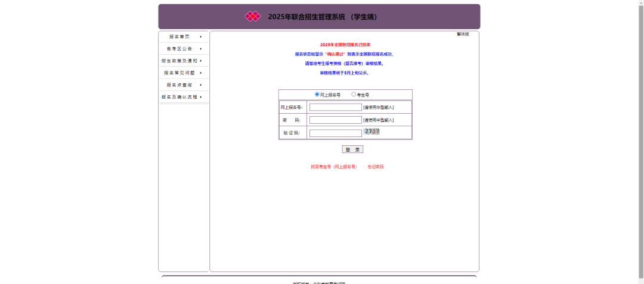The image size is (644, 284).
Task: Focus the 密码 password field
Action: [335, 120]
